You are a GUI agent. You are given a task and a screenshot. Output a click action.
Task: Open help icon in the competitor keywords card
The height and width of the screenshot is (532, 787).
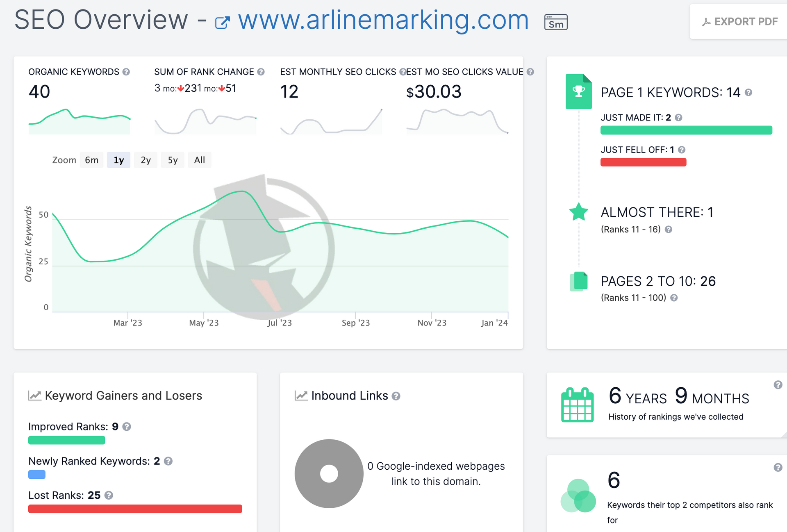coord(778,467)
